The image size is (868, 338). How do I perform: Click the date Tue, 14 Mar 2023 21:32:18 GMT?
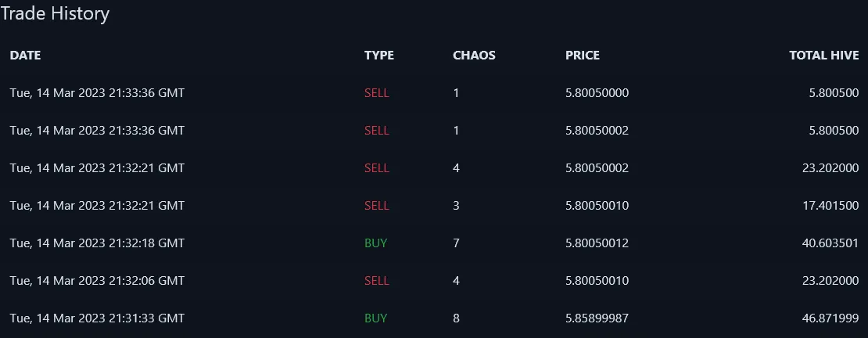(x=98, y=243)
